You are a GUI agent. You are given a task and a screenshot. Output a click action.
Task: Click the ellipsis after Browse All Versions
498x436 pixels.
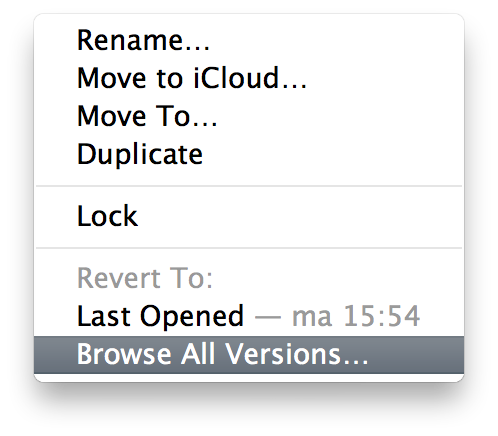click(356, 362)
